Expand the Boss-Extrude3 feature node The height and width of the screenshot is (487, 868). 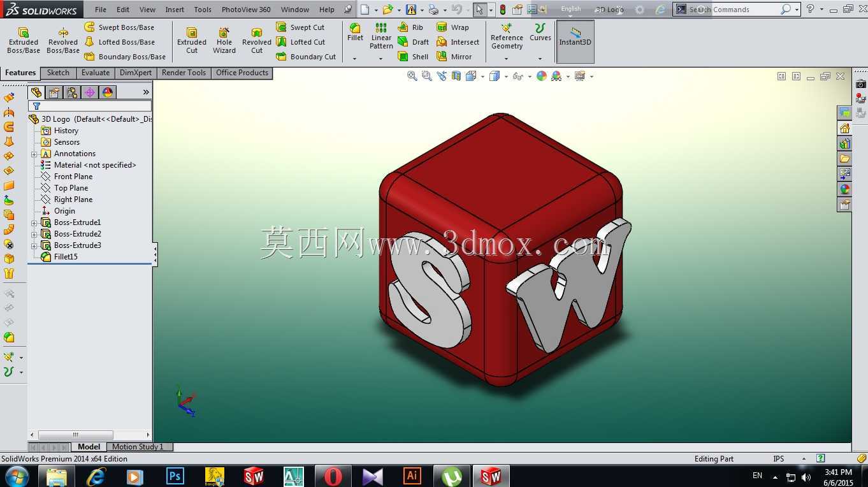point(34,246)
